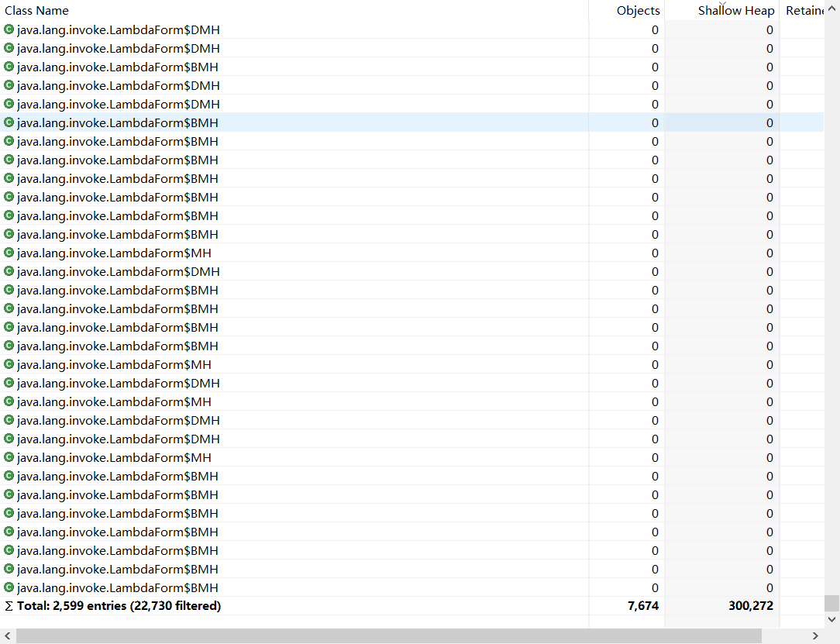Image resolution: width=840 pixels, height=644 pixels.
Task: Click the partially visible Retained Heap column header
Action: coord(802,10)
